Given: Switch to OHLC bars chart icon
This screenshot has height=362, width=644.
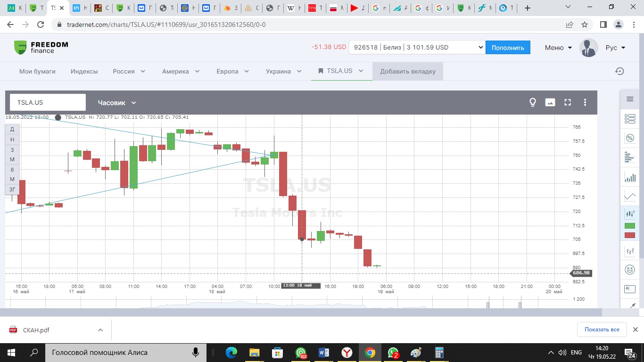Looking at the screenshot, I should (x=630, y=252).
